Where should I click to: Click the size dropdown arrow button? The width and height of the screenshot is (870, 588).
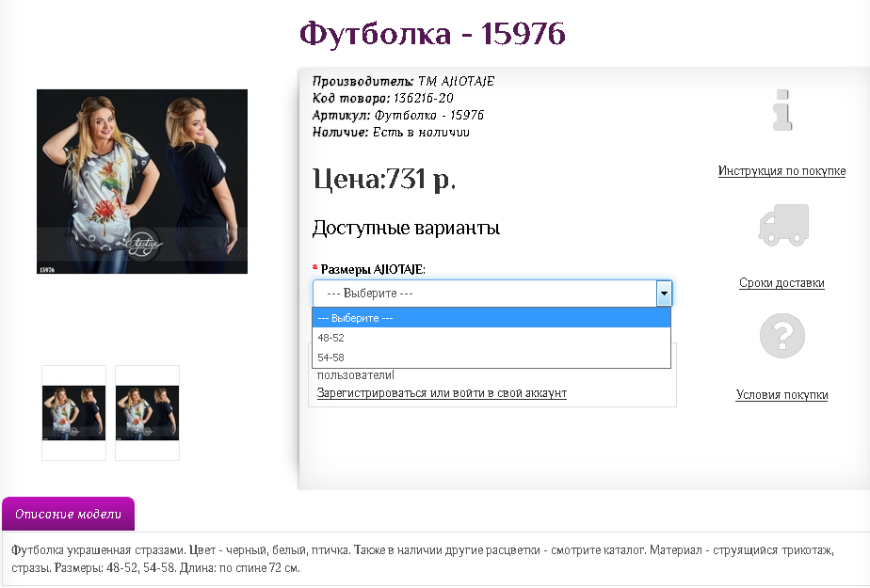coord(664,294)
